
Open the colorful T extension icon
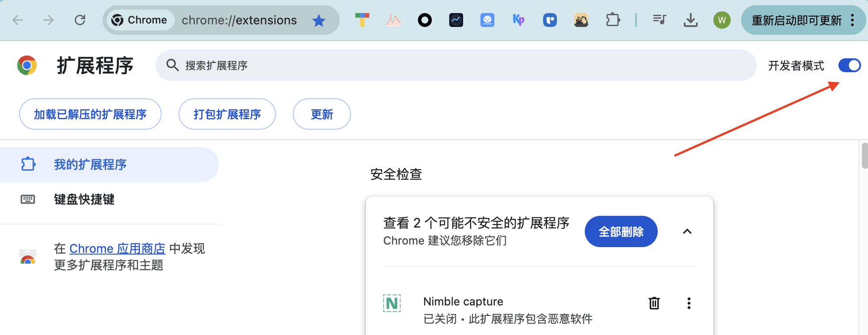362,20
